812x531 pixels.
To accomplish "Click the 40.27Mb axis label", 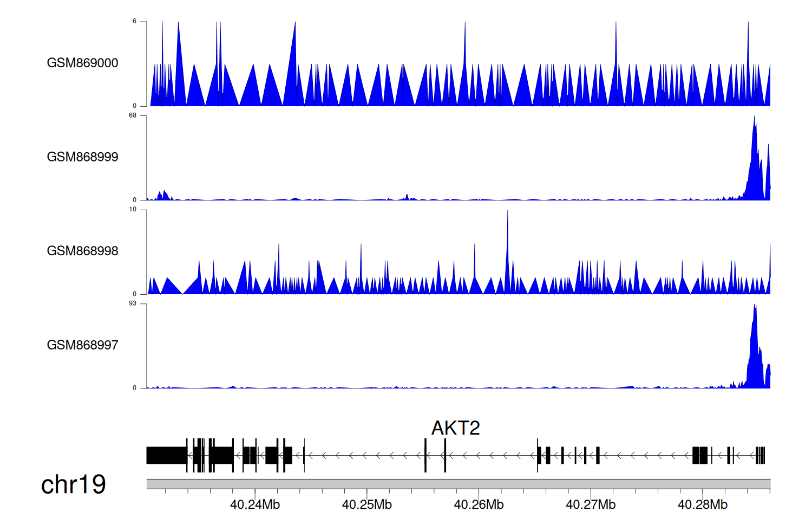I will 591,504.
